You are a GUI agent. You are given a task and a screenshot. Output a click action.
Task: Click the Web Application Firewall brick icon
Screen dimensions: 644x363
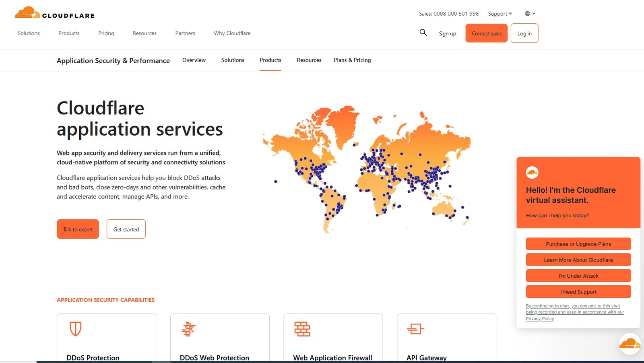click(302, 329)
